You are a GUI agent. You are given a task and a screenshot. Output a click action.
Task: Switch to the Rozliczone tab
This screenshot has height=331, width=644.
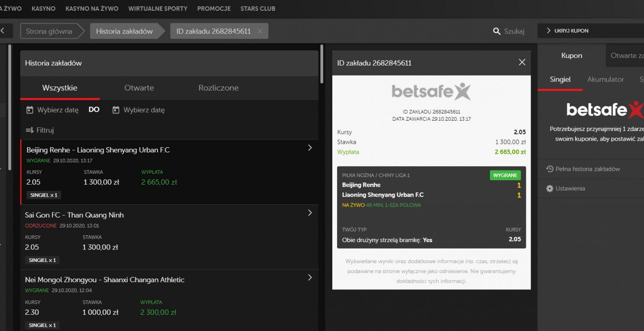(219, 88)
